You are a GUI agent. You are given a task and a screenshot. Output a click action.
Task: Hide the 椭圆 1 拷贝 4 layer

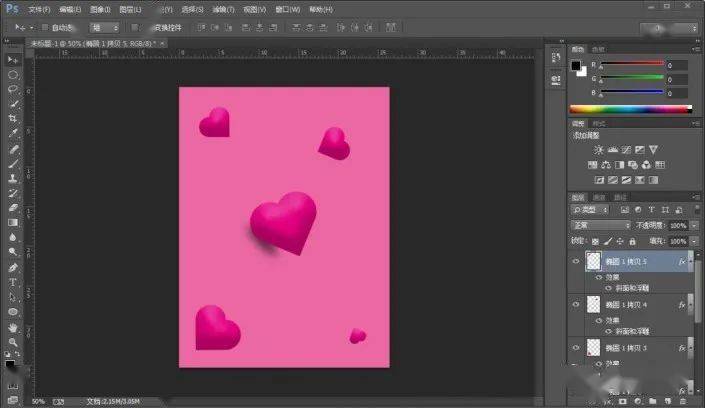tap(576, 305)
